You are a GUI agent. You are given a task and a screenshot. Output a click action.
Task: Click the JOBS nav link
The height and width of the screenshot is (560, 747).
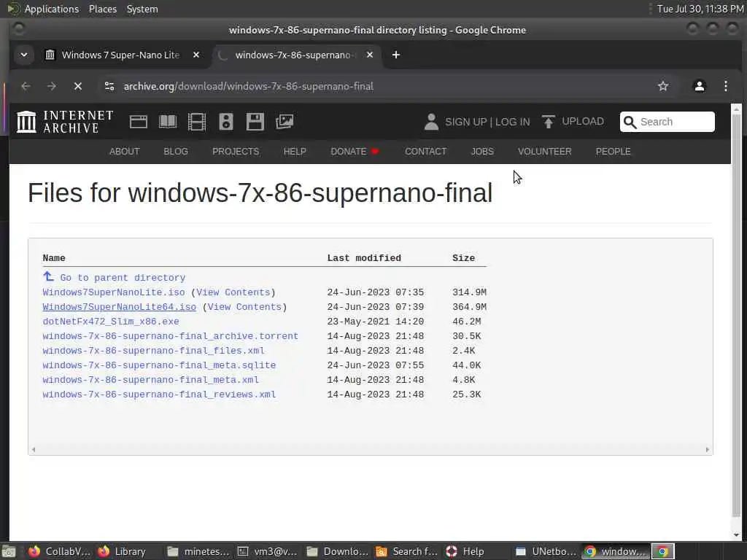click(482, 152)
